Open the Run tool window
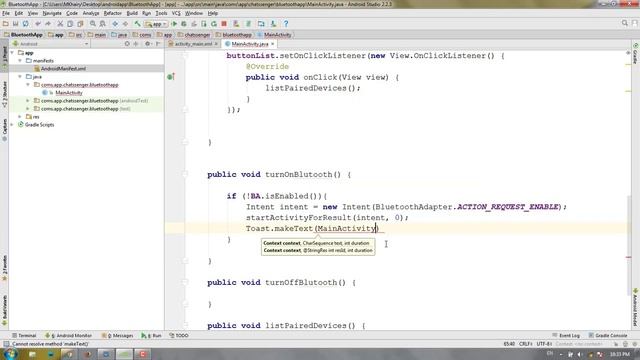 (151, 335)
